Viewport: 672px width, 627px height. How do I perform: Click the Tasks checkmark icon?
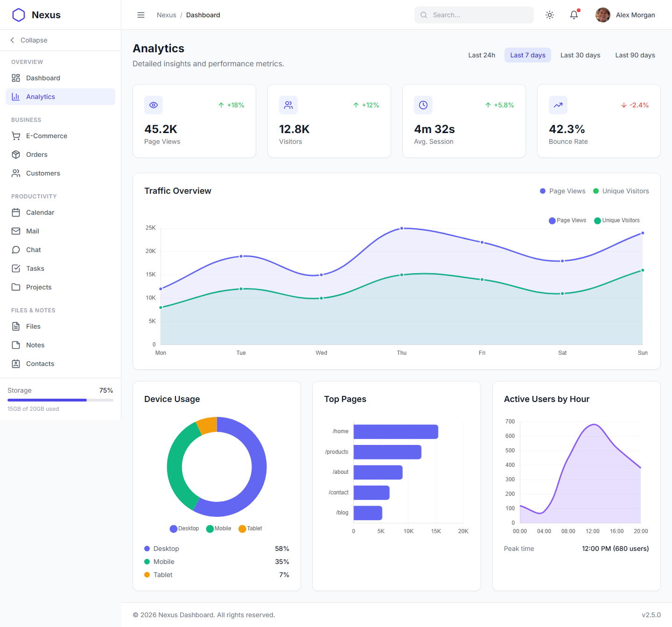[x=16, y=268]
